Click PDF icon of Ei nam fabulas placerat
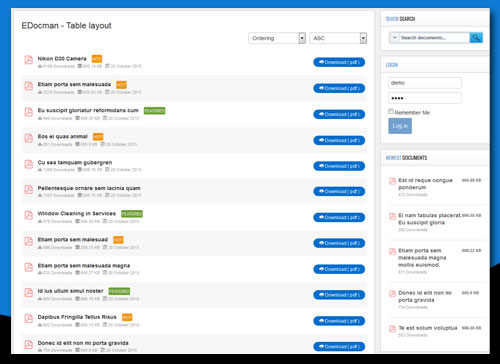500x364 pixels. click(392, 216)
